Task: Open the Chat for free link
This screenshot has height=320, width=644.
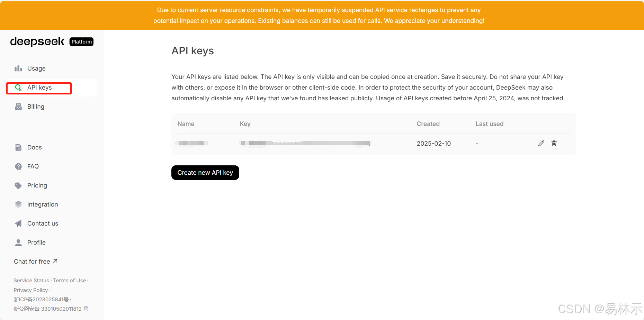Action: (36, 262)
